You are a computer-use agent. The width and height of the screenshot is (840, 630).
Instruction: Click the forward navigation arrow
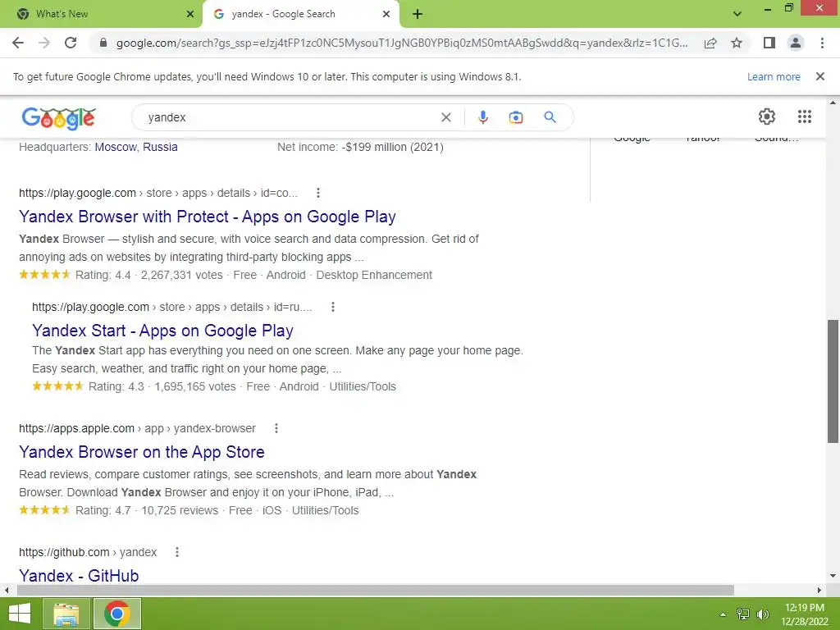pos(44,43)
